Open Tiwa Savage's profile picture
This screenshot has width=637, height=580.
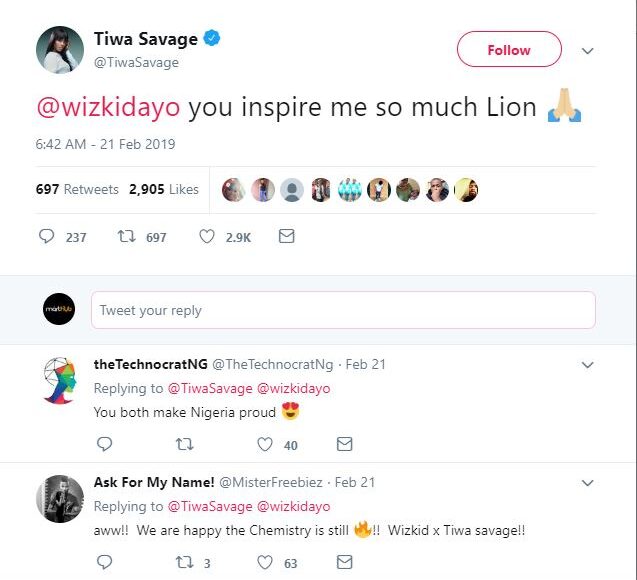60,50
